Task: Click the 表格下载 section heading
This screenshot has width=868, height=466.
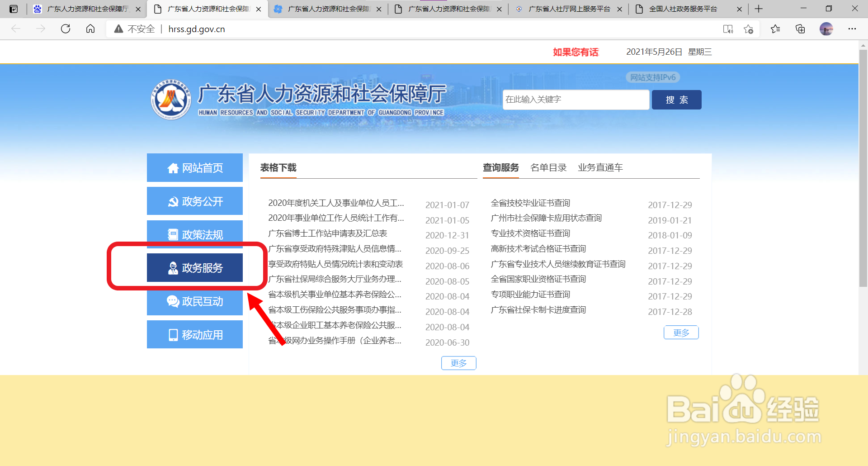Action: (x=278, y=168)
